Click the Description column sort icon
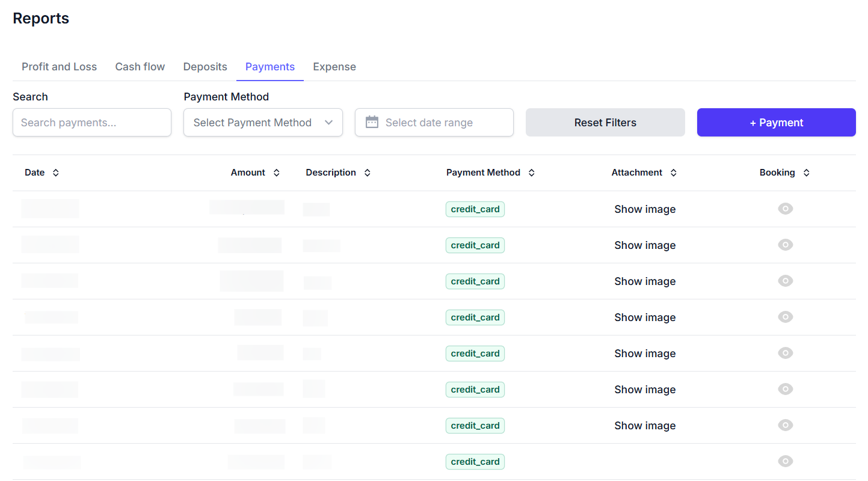This screenshot has height=481, width=868. point(368,173)
